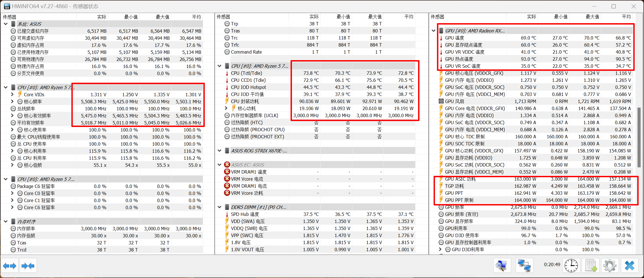Click the 90.036 W CPU package power value
The height and width of the screenshot is (278, 644).
click(309, 101)
